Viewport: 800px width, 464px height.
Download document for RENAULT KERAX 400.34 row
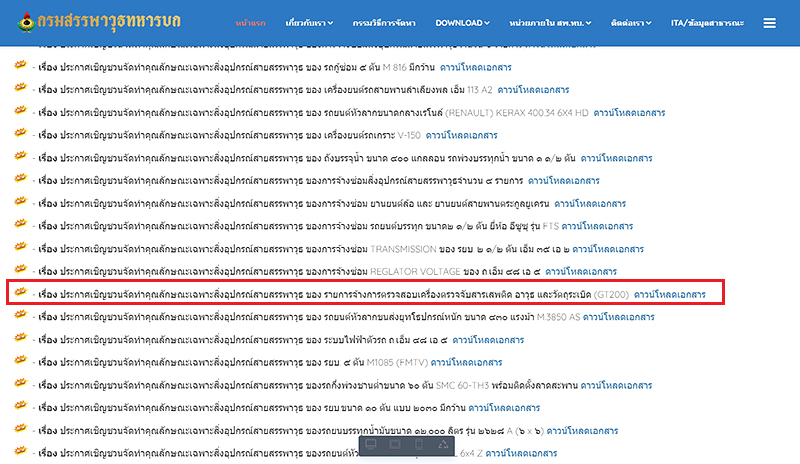click(x=629, y=113)
